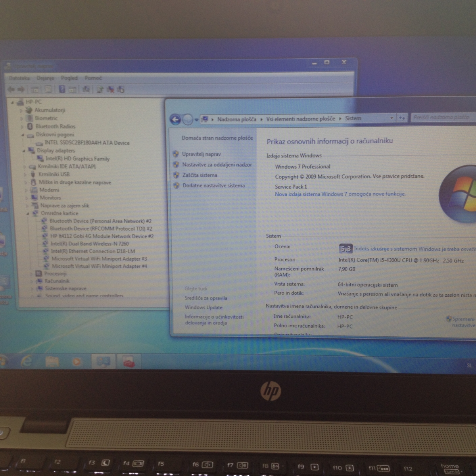Screen dimensions: 476x476
Task: Click the Control Panel search field
Action: tap(442, 117)
